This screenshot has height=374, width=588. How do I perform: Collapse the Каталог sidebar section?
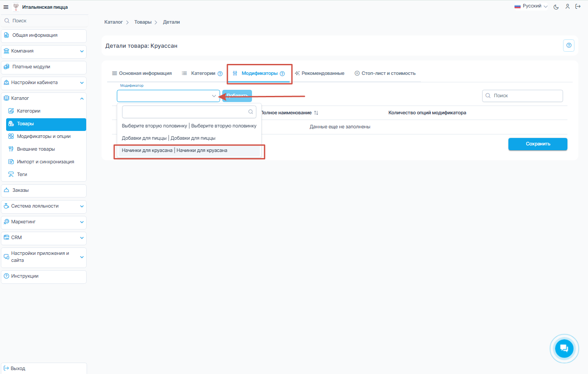click(x=82, y=99)
